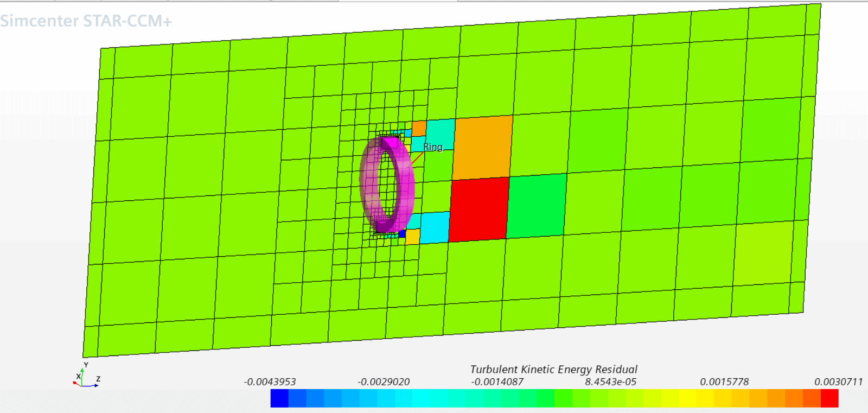Viewport: 868px width, 413px height.
Task: Select the large orange cell above red
Action: (483, 147)
